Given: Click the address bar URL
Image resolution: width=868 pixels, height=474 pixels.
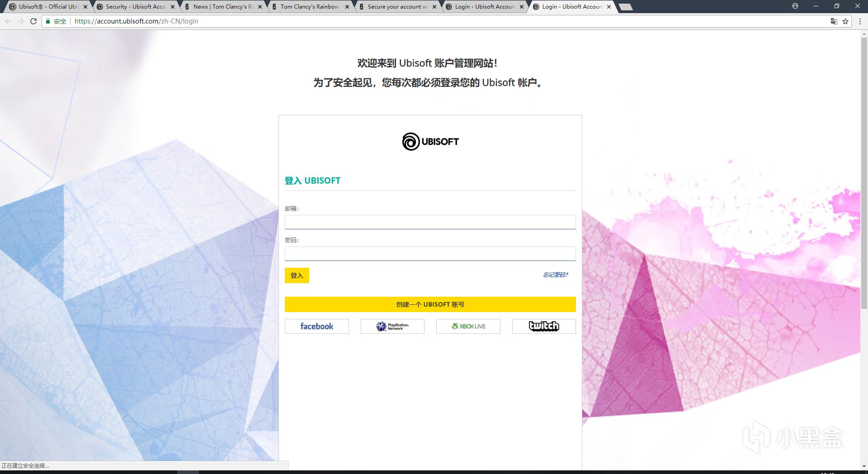Looking at the screenshot, I should [x=136, y=21].
